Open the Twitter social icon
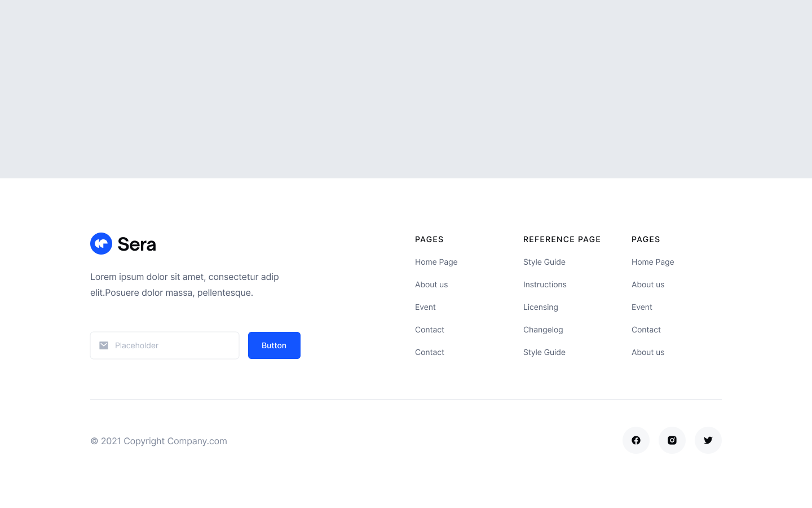 708,440
